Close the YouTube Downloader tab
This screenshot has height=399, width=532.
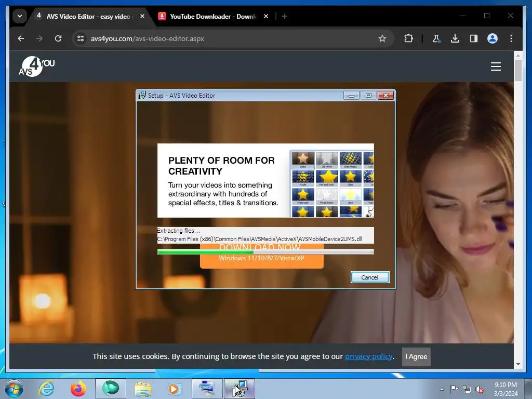[x=266, y=16]
